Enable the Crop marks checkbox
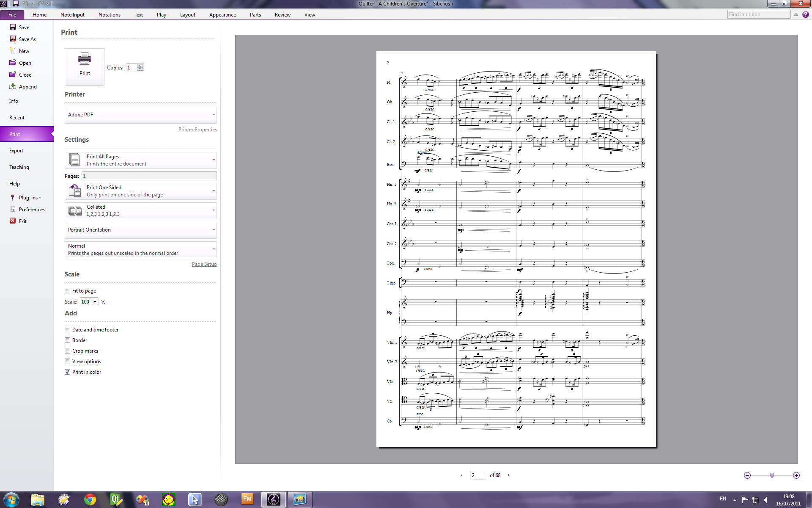Screen dimensions: 812x508 click(x=68, y=351)
